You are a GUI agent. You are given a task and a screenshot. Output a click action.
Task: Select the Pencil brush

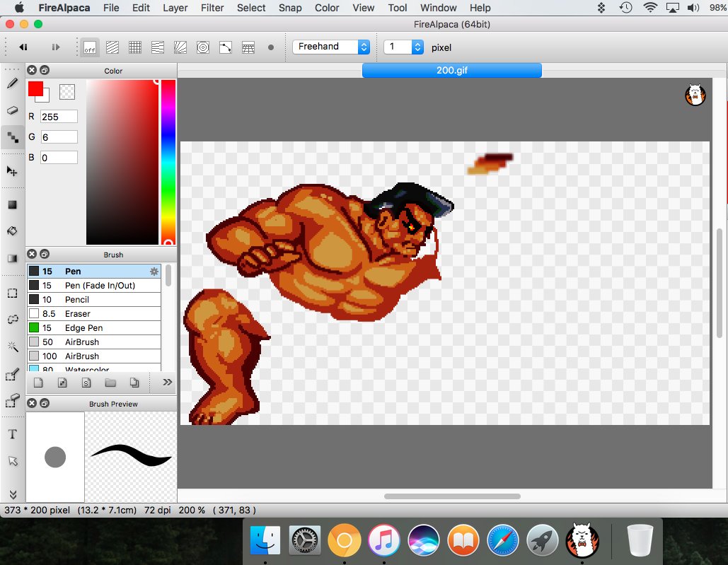pyautogui.click(x=94, y=300)
